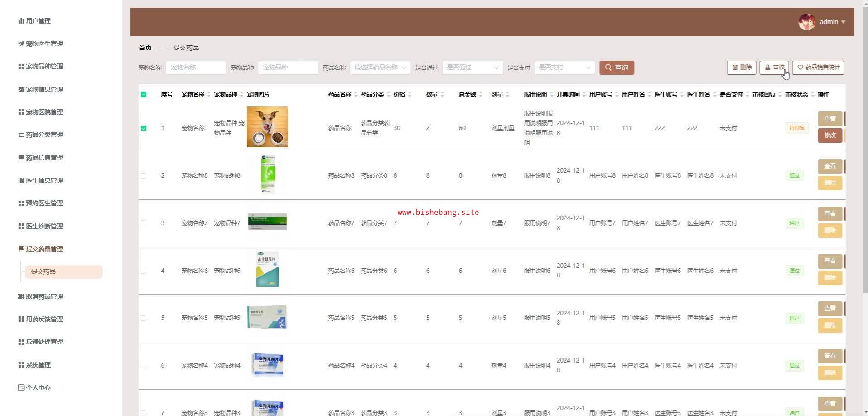Focus the 宠物名称 search field
The height and width of the screenshot is (416, 868).
pyautogui.click(x=196, y=68)
